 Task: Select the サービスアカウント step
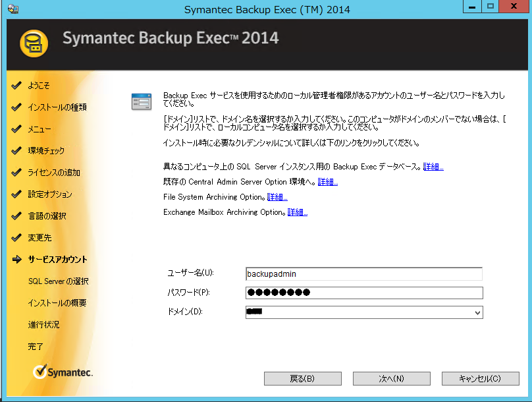click(58, 260)
